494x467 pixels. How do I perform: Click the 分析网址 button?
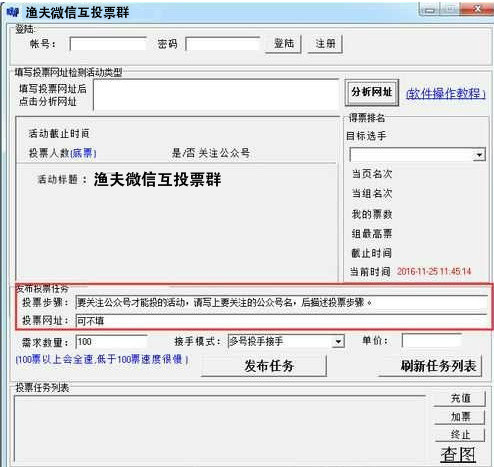click(372, 92)
